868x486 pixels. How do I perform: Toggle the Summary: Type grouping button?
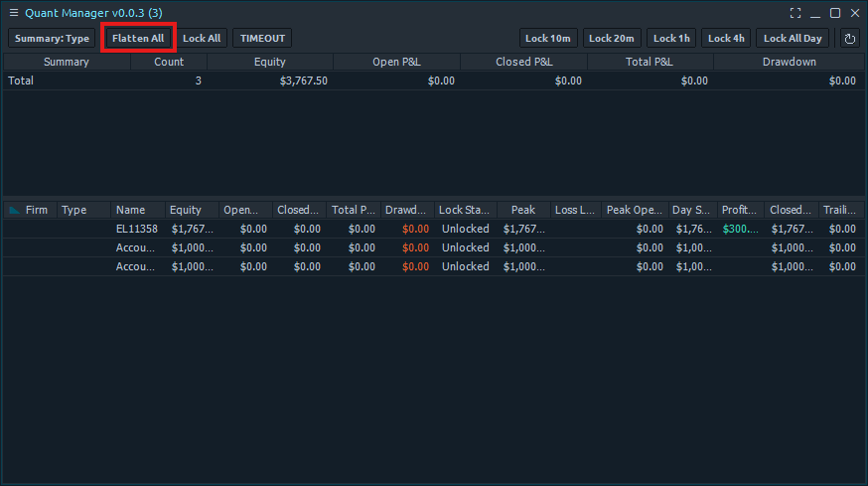pos(52,39)
